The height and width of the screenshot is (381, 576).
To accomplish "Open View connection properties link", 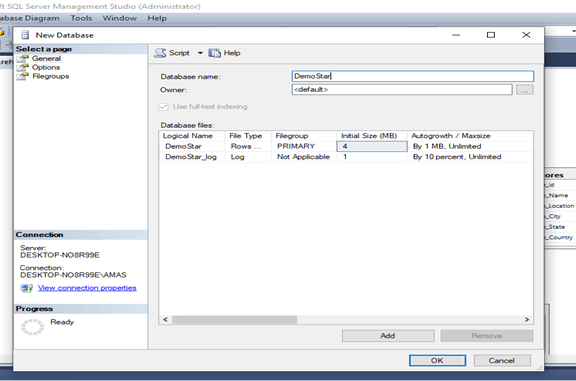I will 87,288.
